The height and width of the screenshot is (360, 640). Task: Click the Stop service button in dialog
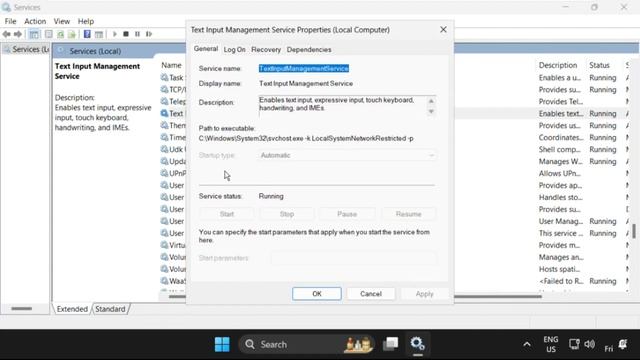click(x=287, y=214)
